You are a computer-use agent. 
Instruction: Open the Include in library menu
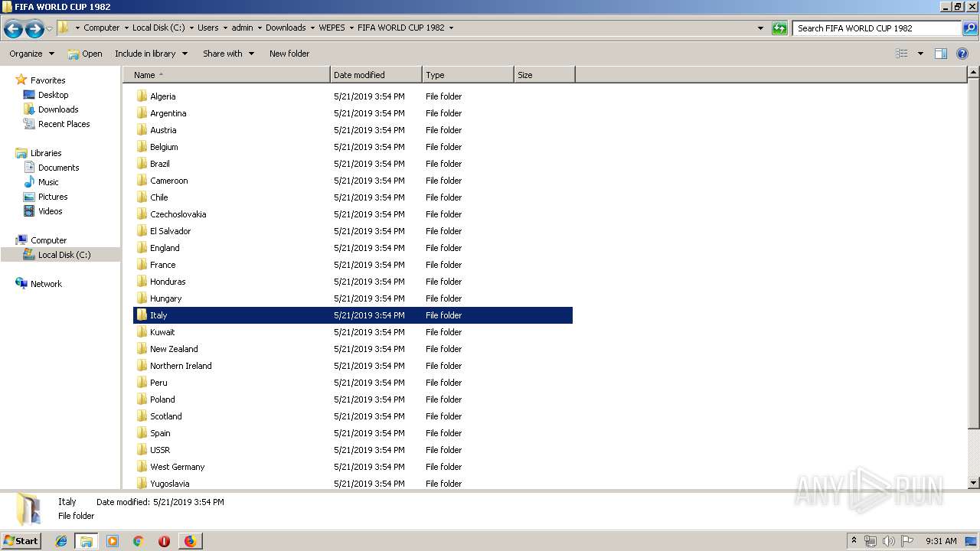click(x=151, y=54)
